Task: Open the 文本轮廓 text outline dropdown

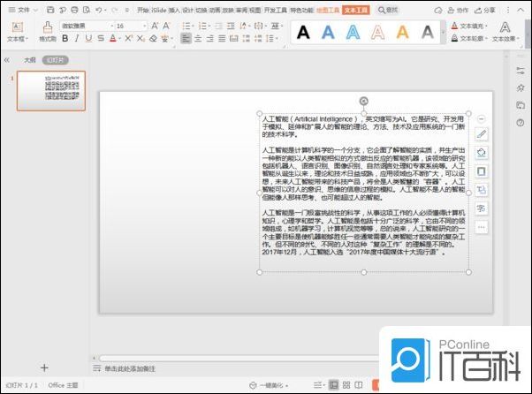Action: coord(469,39)
